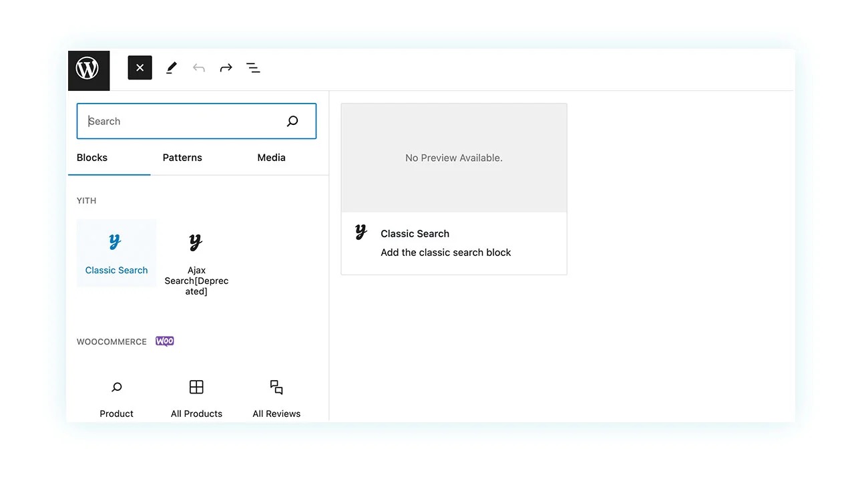
Task: Click the WordPress logo button
Action: [x=88, y=69]
